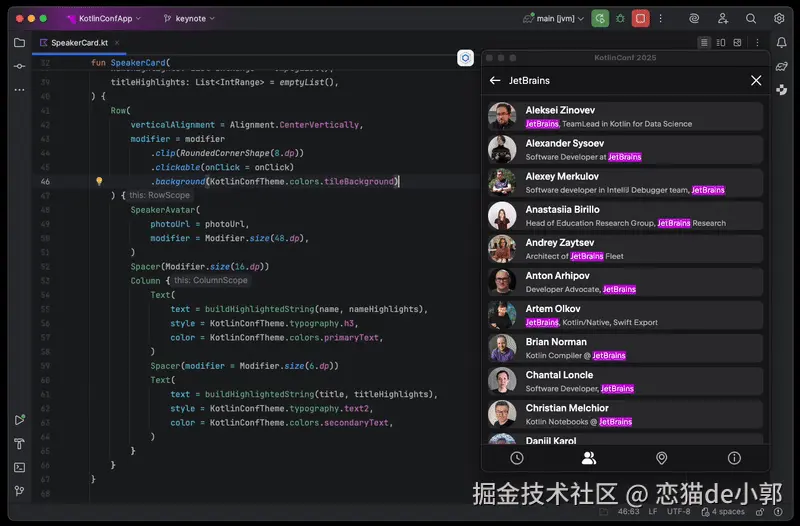Open Aleksei Zinovev speaker card
The height and width of the screenshot is (526, 800).
(x=625, y=116)
